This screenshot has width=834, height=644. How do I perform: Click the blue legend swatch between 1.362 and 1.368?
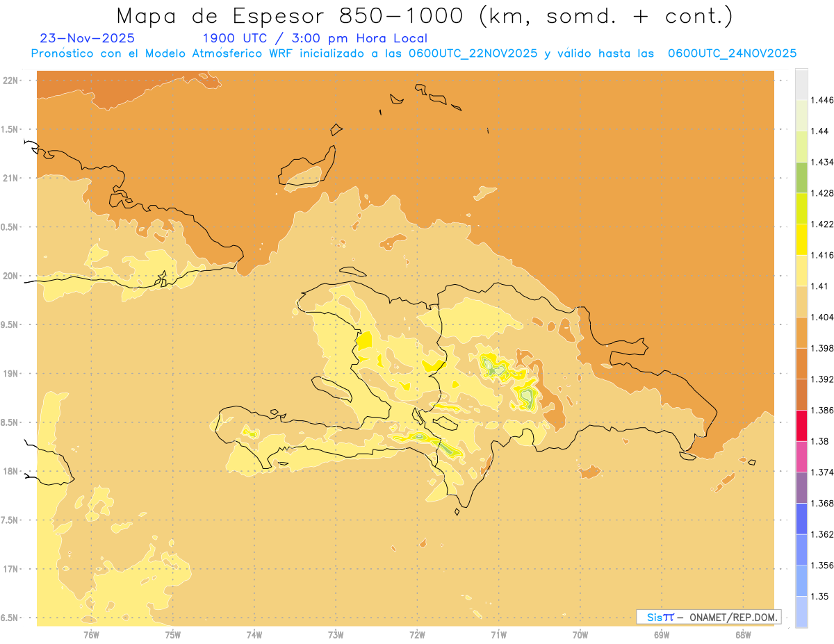pos(801,518)
